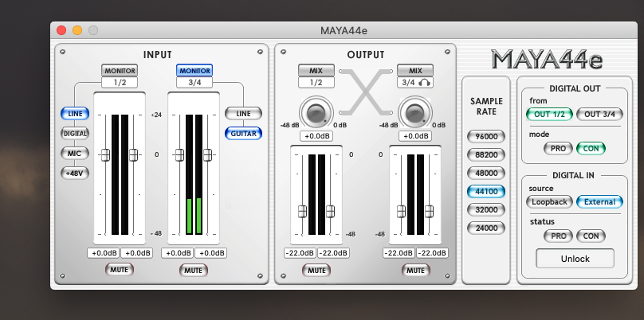Click input 3/4 right fader handle
Screen dimensions: 644x320
coord(207,154)
